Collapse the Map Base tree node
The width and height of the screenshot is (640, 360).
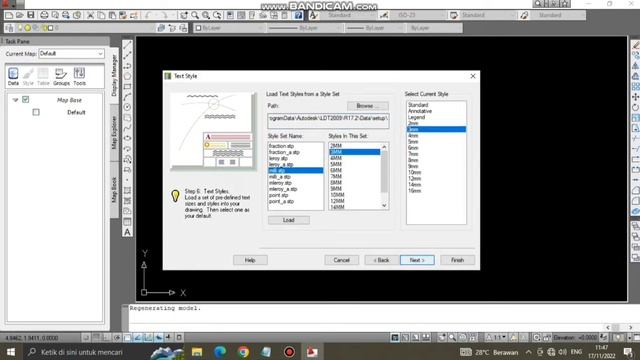click(x=15, y=100)
